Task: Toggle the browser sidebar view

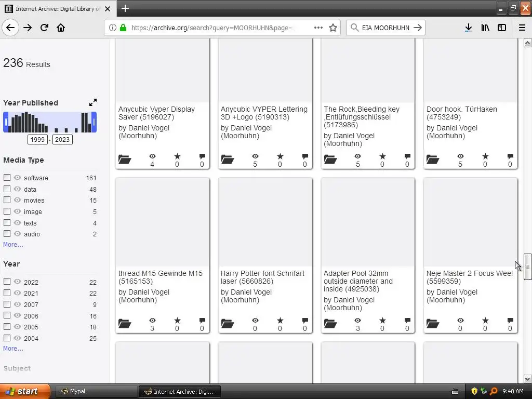Action: click(502, 28)
